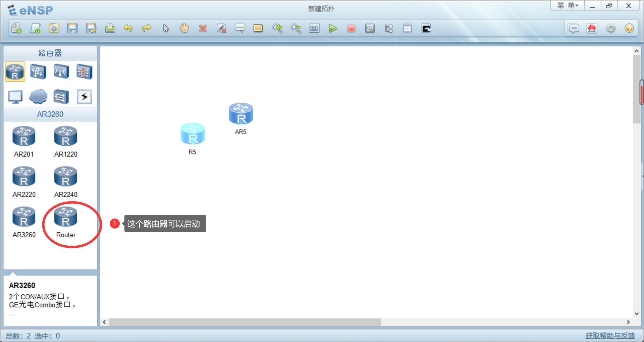644x342 pixels.
Task: Stop devices with the red stop button
Action: [351, 29]
